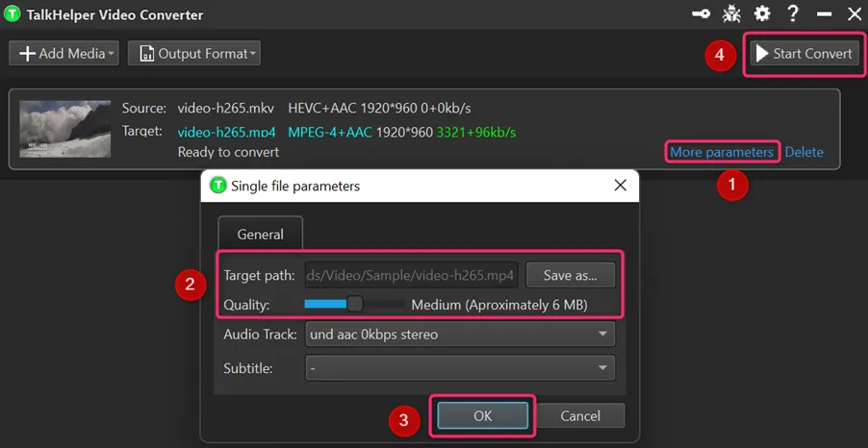Click the 3321+96kb/s bitrate text
Viewport: 868px width, 448px height.
476,132
